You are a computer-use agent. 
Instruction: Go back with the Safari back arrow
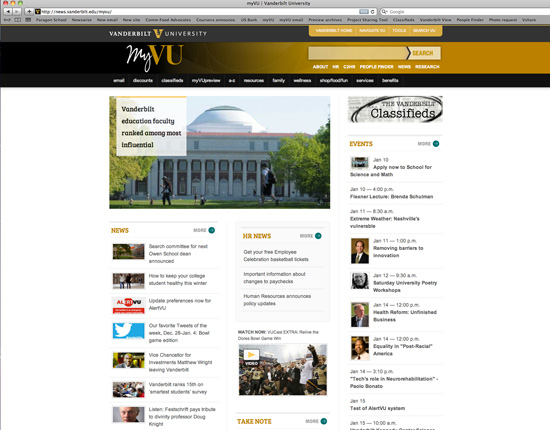pyautogui.click(x=8, y=12)
